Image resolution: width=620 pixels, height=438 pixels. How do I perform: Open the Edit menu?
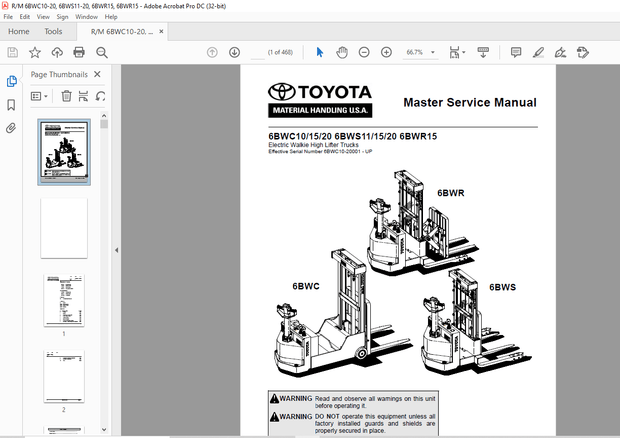click(x=25, y=17)
